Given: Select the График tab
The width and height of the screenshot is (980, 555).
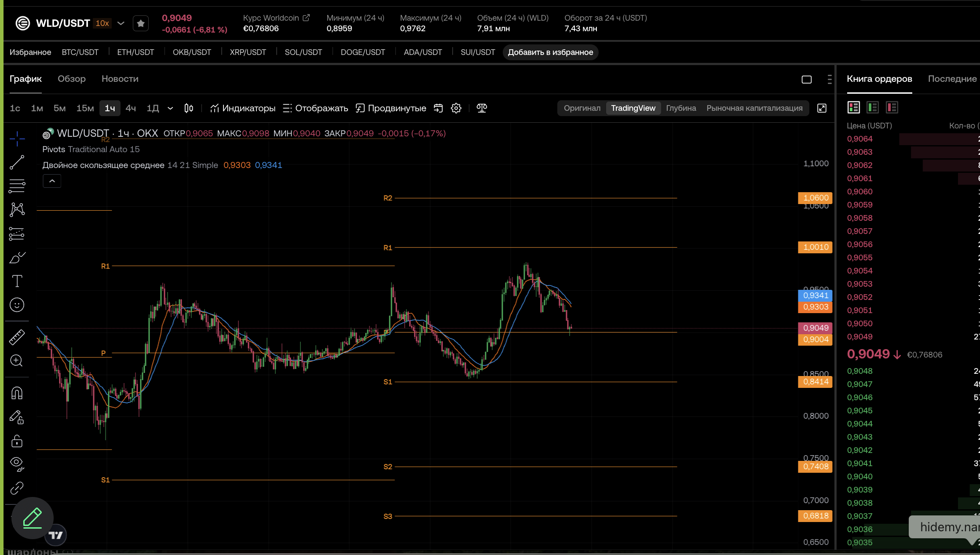Looking at the screenshot, I should [26, 79].
